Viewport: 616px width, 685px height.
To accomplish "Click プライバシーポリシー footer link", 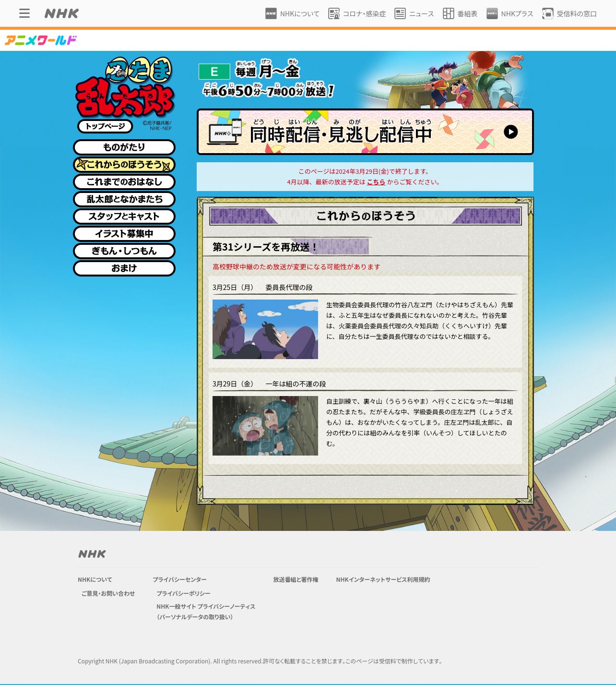I will [x=183, y=594].
